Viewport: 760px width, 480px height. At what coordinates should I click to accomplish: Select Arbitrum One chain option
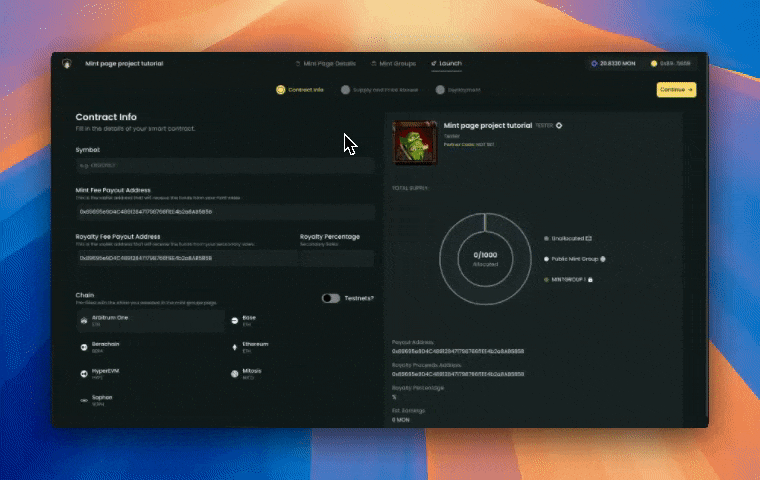(150, 320)
